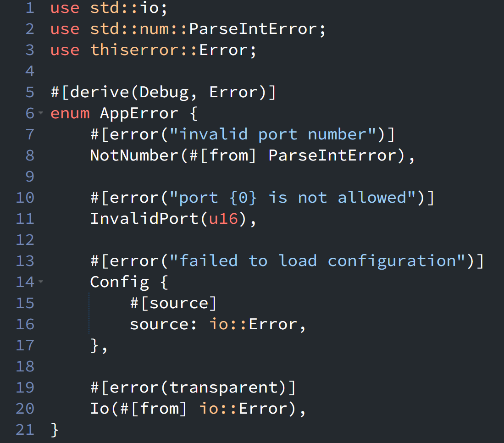The image size is (504, 443).
Task: Click the NotNumber variant name
Action: 134,155
